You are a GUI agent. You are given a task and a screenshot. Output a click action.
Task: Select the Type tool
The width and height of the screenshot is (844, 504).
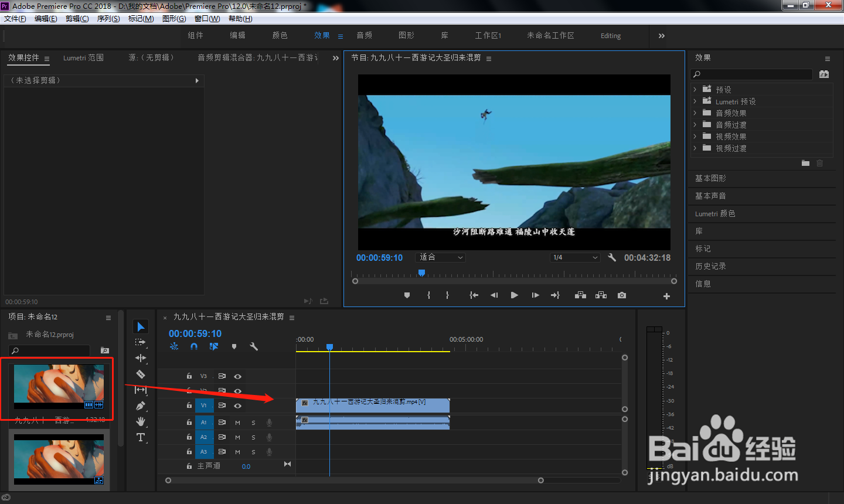141,437
